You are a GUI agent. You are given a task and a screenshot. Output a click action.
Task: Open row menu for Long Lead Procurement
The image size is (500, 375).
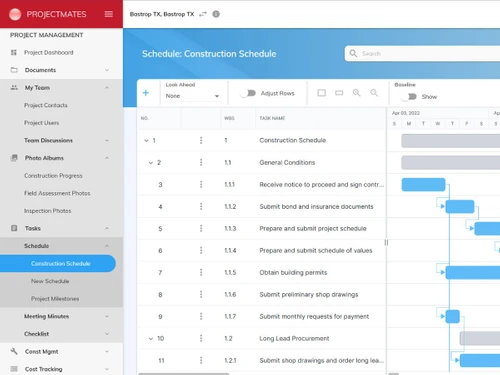click(x=201, y=338)
